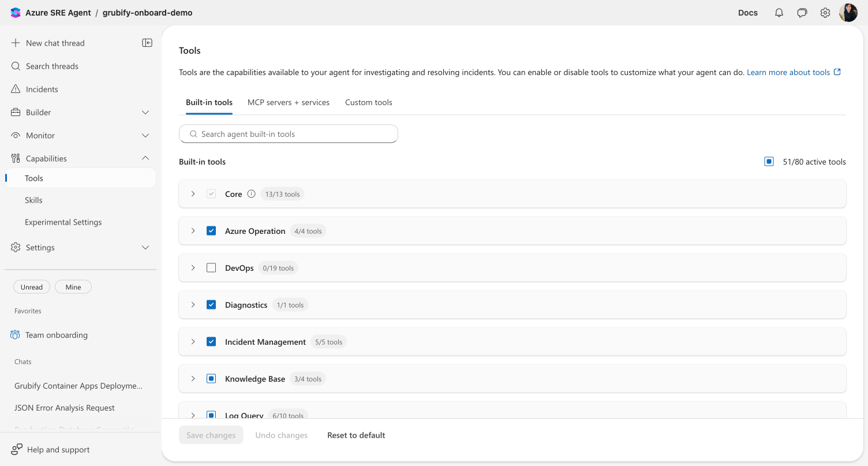
Task: Expand the Core tools group chevron
Action: click(x=193, y=194)
